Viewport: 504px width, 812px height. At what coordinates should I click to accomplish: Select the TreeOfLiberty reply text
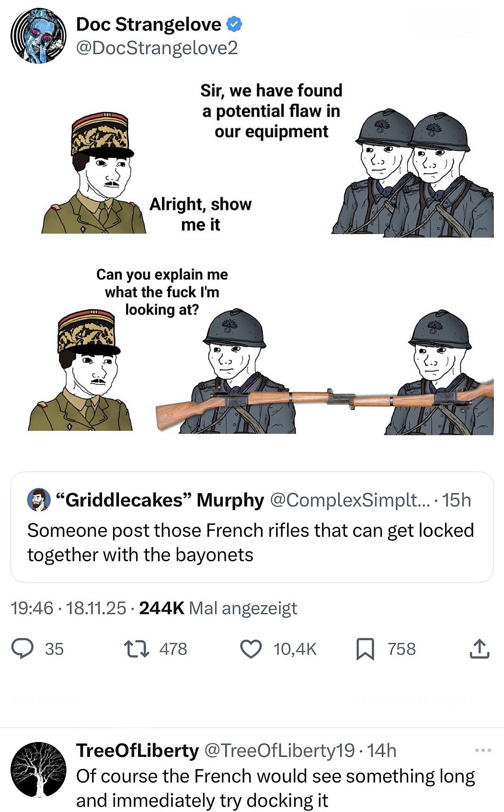click(x=275, y=788)
